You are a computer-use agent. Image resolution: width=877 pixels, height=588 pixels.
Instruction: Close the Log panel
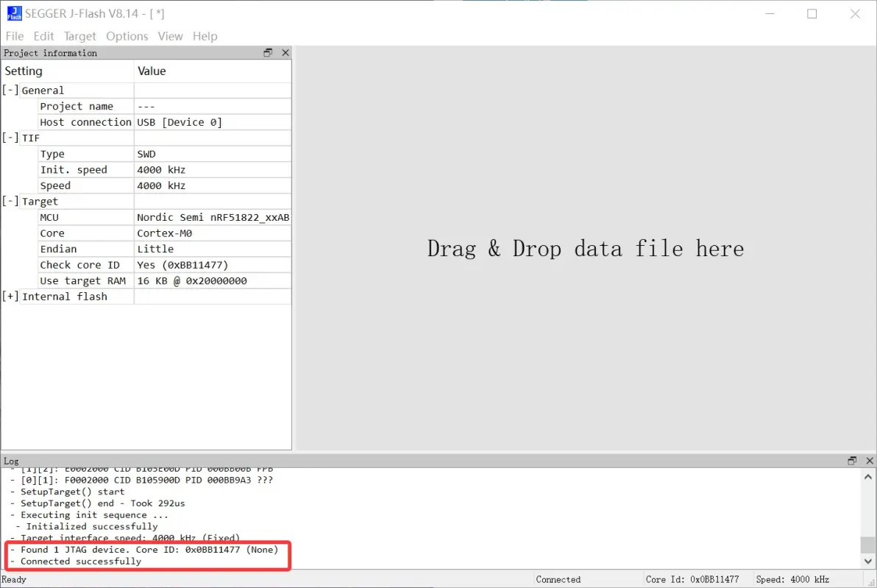point(869,461)
